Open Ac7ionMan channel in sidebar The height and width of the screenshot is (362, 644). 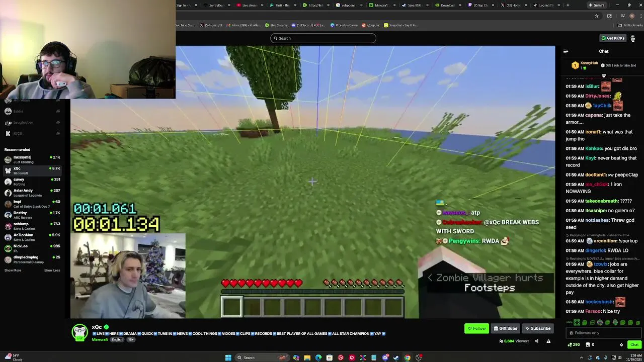click(32, 237)
